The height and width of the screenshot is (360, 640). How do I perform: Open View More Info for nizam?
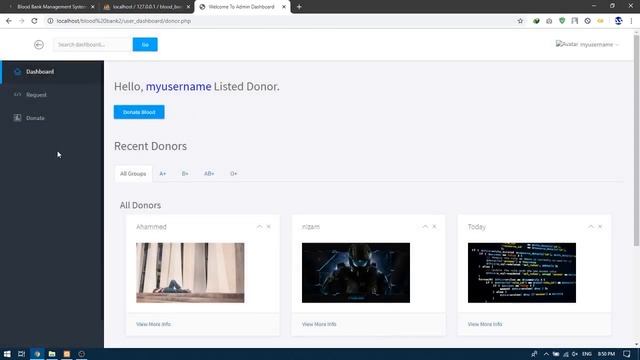click(x=319, y=324)
